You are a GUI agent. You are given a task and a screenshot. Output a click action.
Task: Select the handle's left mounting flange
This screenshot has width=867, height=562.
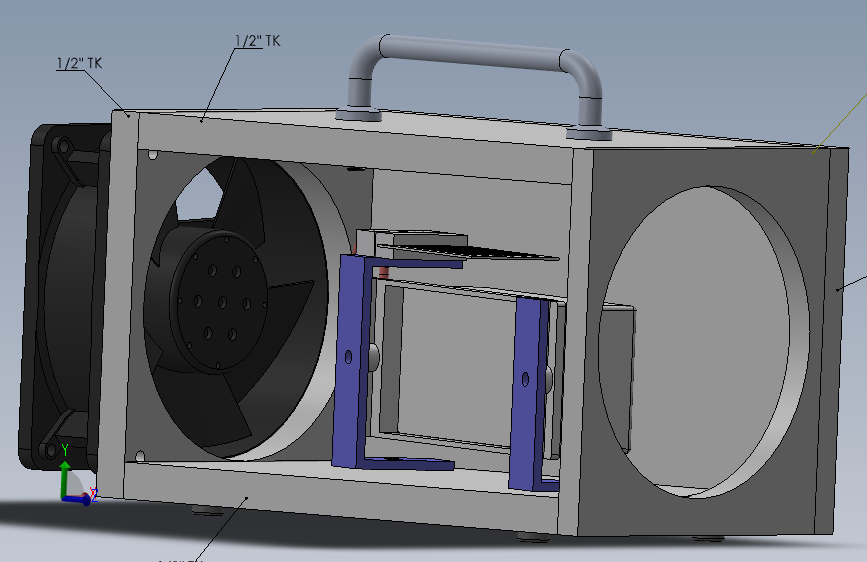coord(359,115)
